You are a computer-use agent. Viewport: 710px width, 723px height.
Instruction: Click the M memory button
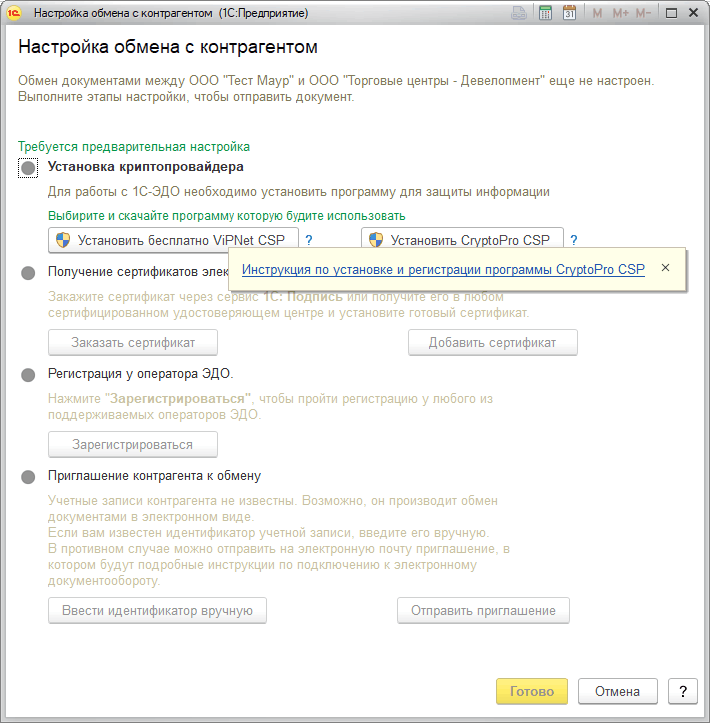click(x=597, y=13)
